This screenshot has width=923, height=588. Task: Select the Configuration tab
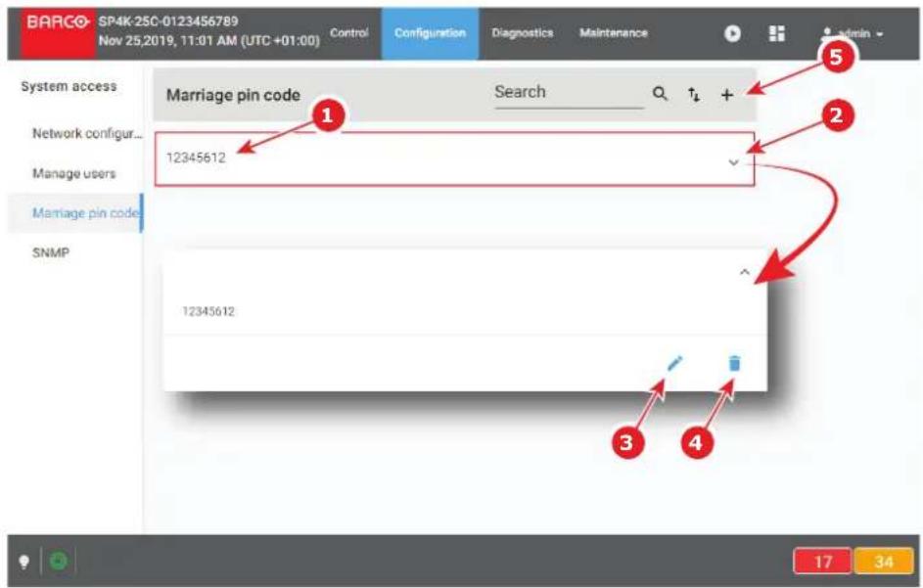coord(430,33)
